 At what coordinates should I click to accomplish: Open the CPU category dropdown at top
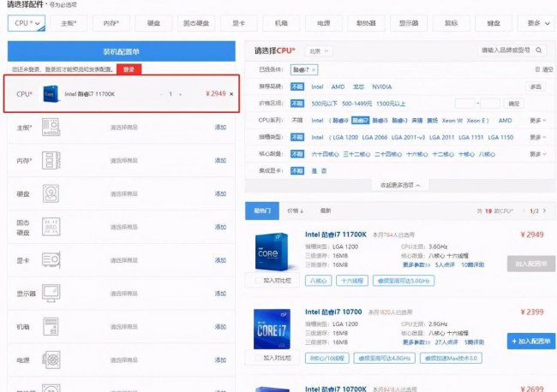coord(27,23)
